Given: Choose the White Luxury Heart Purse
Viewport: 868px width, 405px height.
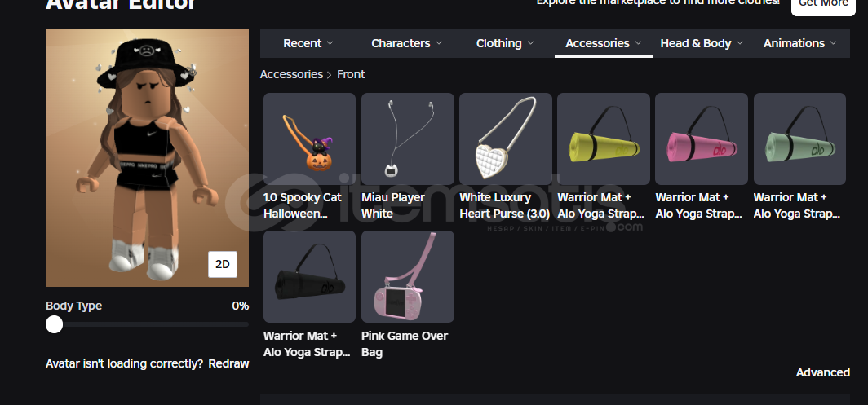Looking at the screenshot, I should tap(506, 139).
